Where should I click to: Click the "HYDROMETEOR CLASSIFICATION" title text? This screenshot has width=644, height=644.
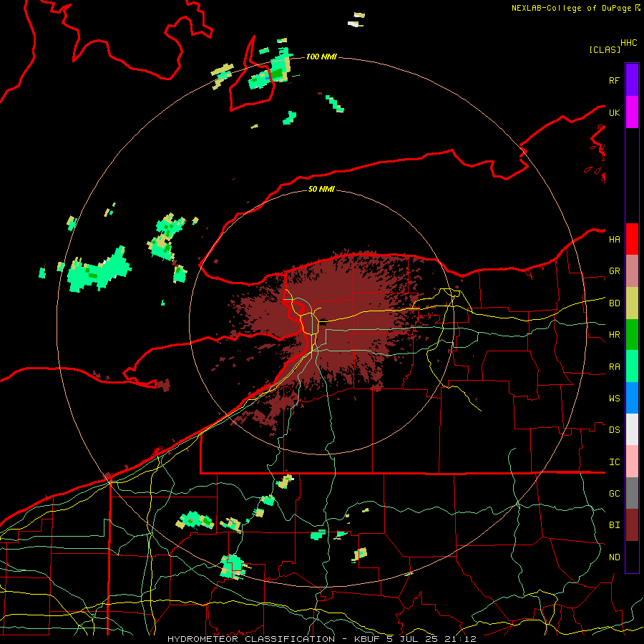click(x=251, y=639)
